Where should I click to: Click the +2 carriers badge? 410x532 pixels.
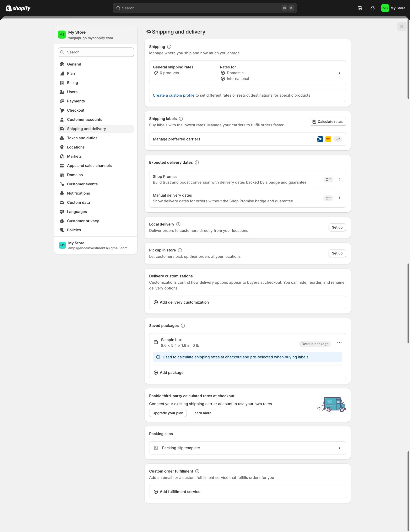[338, 139]
